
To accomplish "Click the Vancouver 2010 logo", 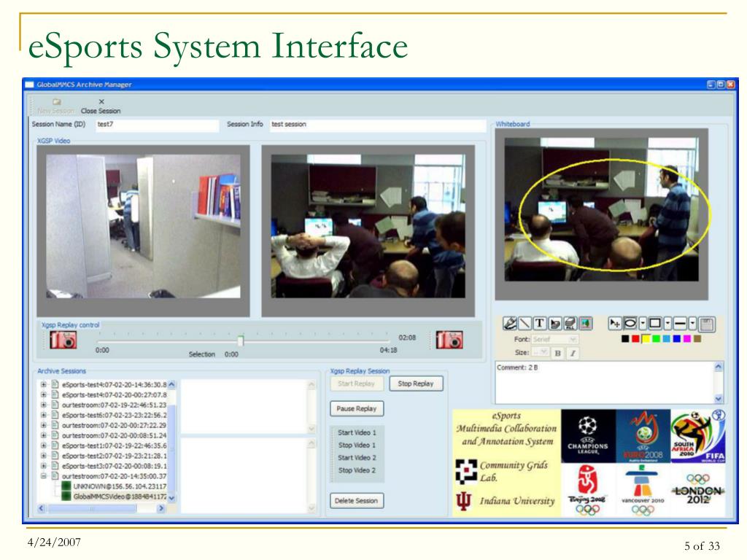I will tap(643, 490).
